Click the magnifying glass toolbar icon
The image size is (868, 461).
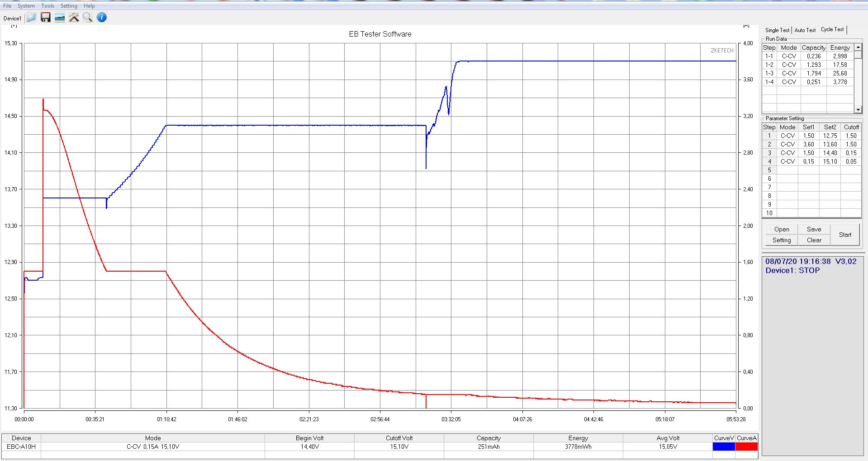pyautogui.click(x=88, y=18)
